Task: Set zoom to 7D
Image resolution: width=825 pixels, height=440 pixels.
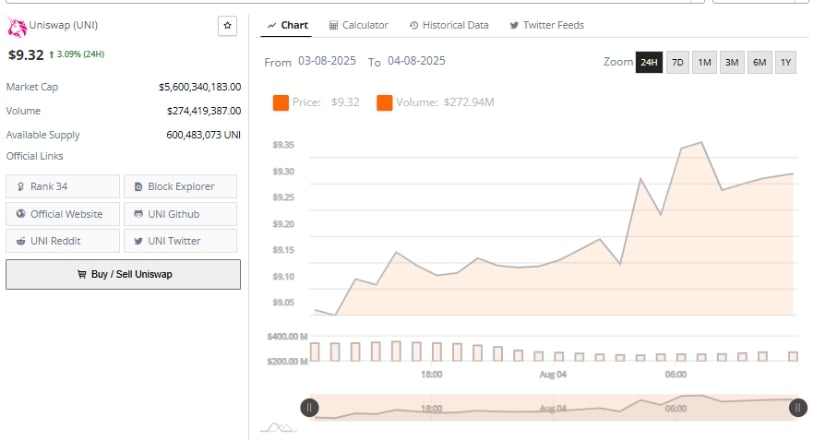Action: pyautogui.click(x=678, y=62)
